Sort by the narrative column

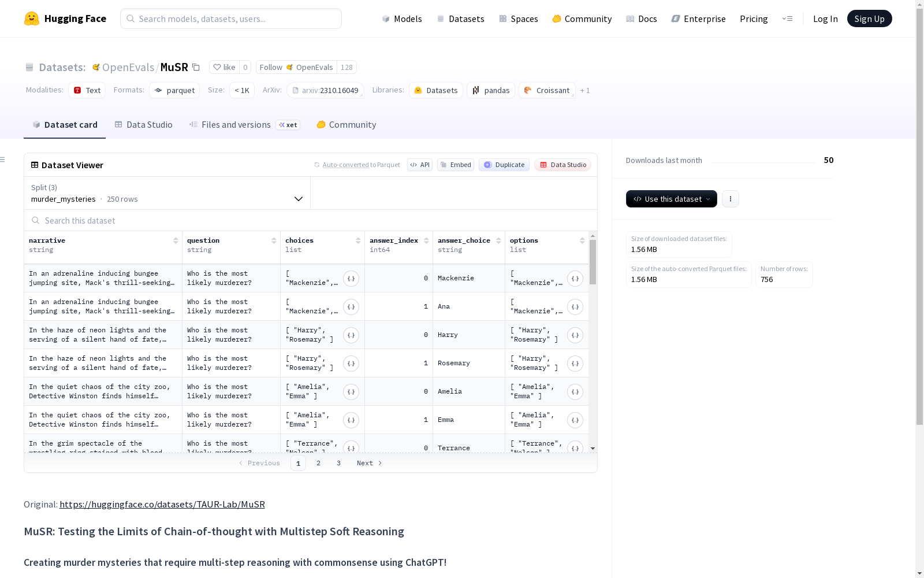click(x=176, y=240)
